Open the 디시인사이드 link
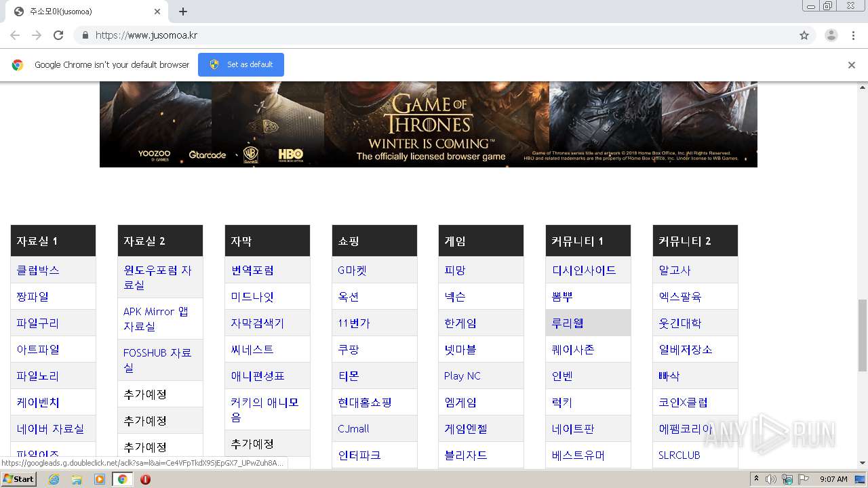Screen dimensions: 868x488 (x=584, y=270)
